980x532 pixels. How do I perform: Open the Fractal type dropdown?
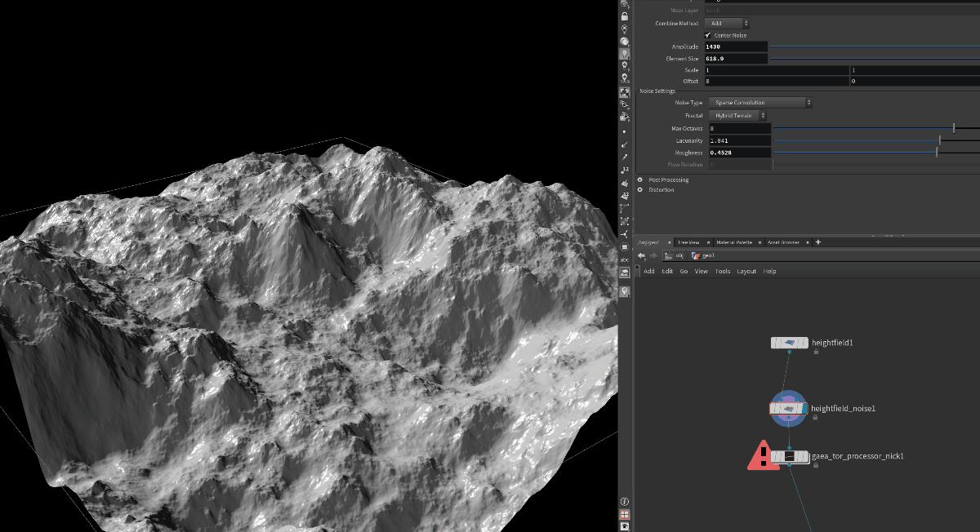point(737,116)
